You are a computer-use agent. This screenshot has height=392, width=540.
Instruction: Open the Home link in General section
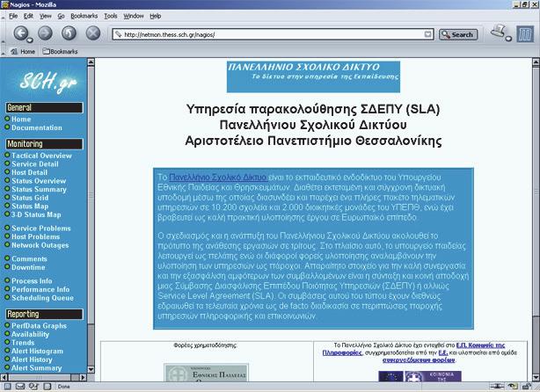point(21,119)
